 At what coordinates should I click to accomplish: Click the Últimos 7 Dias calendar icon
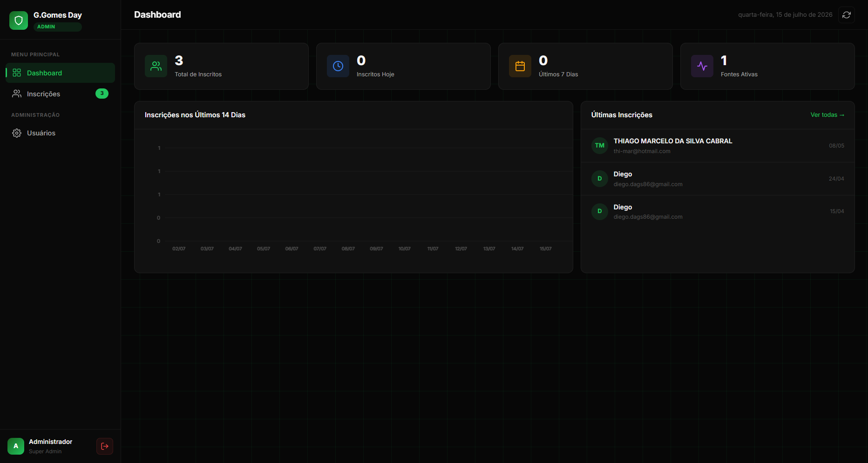(520, 66)
